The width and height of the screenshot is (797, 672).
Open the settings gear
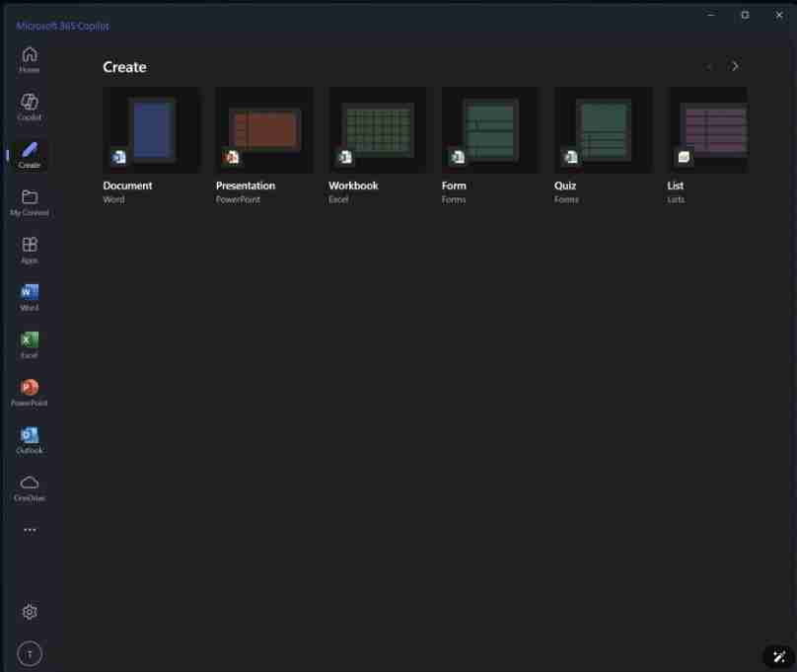(30, 611)
